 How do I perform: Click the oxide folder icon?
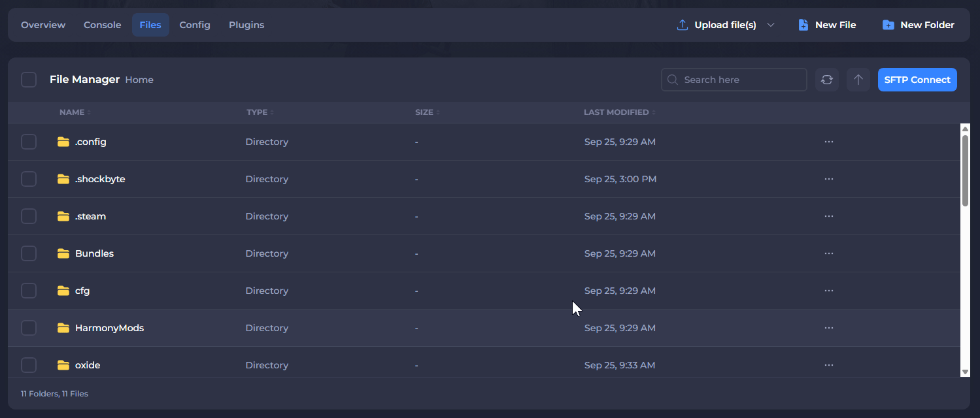(x=63, y=365)
